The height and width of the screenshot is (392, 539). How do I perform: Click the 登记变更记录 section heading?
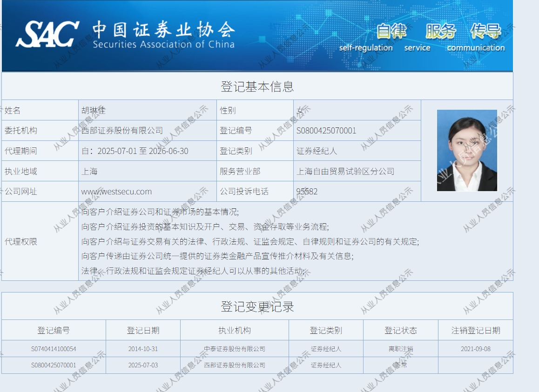[x=257, y=307]
